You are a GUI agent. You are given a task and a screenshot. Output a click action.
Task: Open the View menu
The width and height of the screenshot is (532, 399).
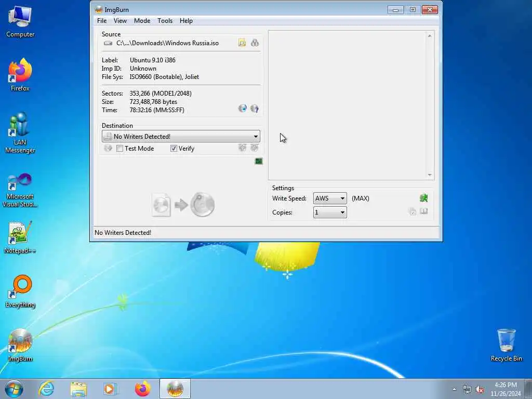pos(120,21)
